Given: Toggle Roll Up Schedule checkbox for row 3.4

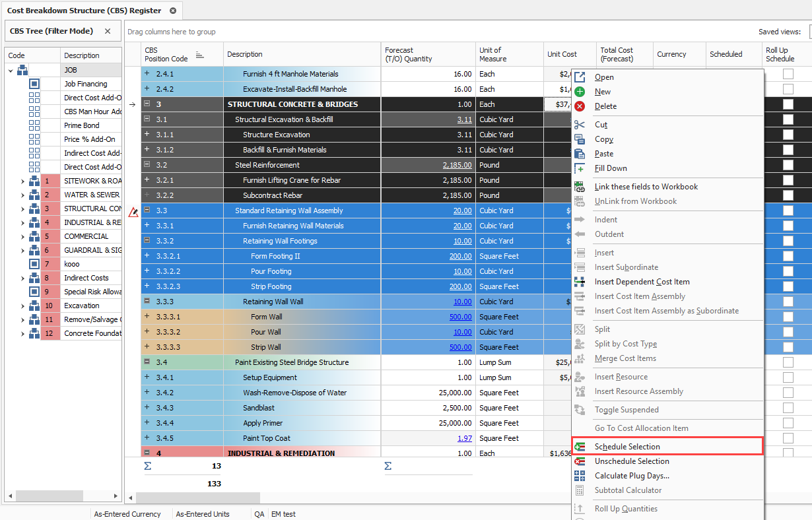Looking at the screenshot, I should click(x=788, y=362).
